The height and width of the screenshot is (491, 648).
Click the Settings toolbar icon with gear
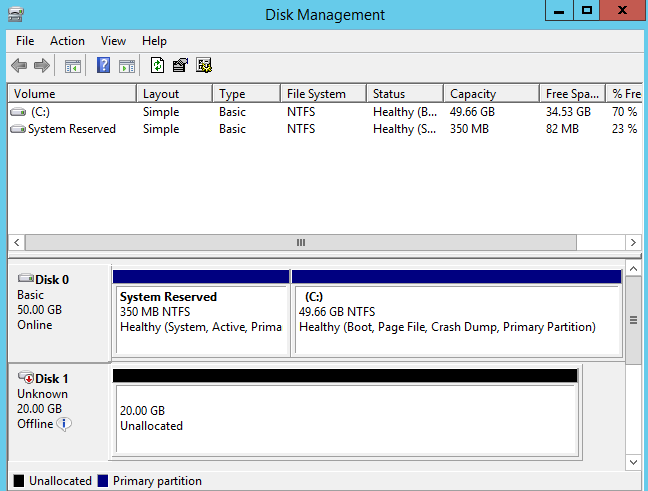click(x=204, y=66)
